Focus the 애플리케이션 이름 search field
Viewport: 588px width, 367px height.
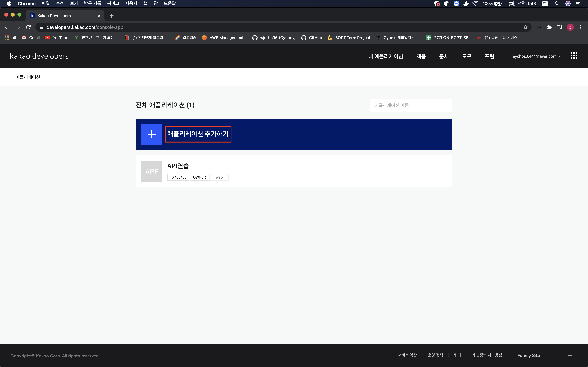tap(411, 105)
